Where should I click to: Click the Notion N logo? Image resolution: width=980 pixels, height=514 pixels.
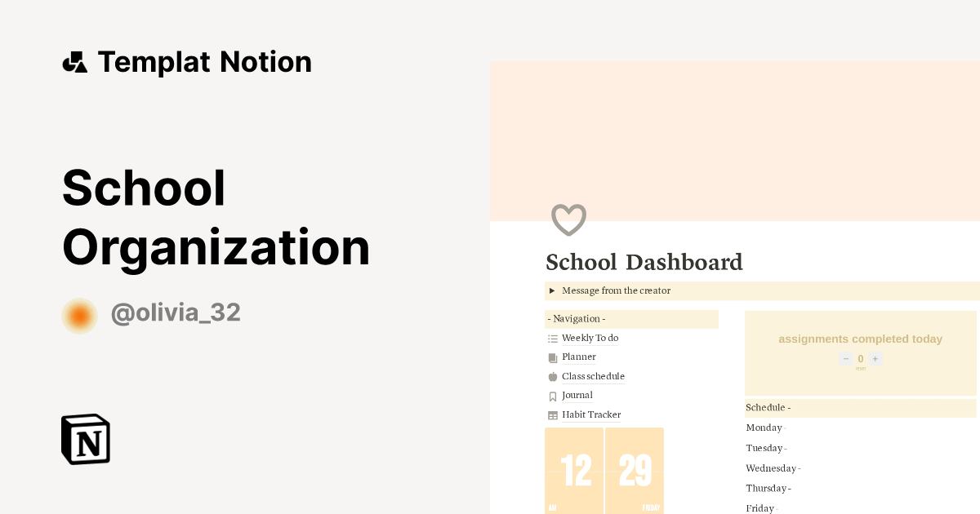[85, 439]
